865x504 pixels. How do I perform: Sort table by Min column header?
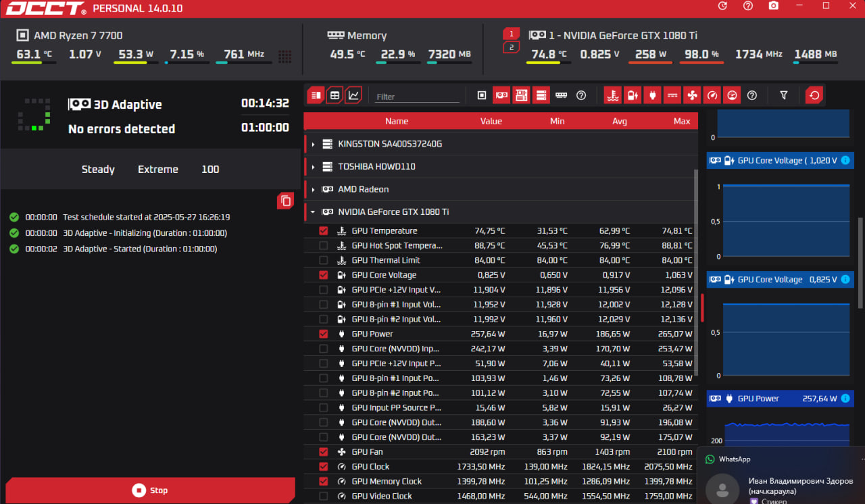pos(558,121)
